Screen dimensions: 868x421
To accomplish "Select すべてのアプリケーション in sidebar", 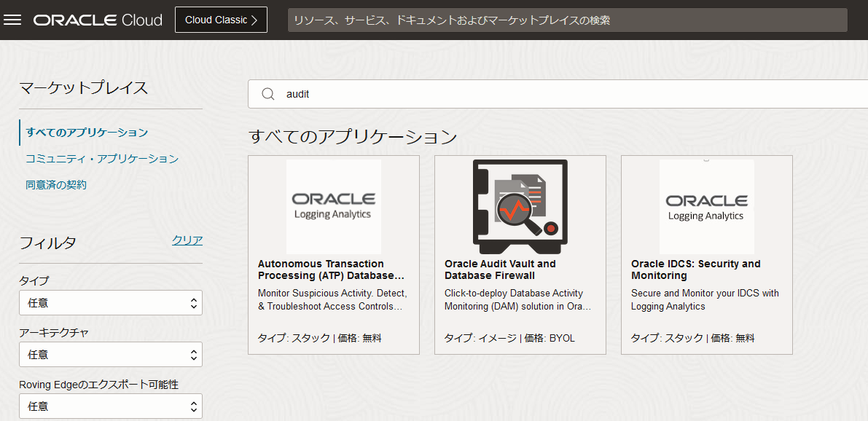I will [x=87, y=133].
